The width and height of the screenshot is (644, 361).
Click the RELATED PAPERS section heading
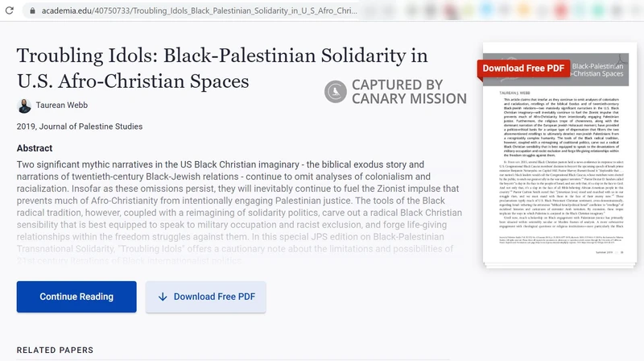55,351
